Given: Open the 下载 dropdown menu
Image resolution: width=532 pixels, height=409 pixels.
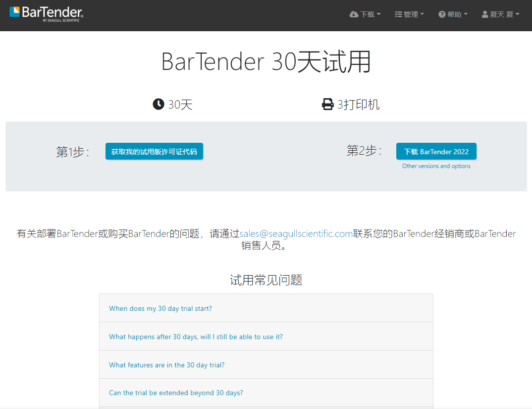Looking at the screenshot, I should point(365,14).
